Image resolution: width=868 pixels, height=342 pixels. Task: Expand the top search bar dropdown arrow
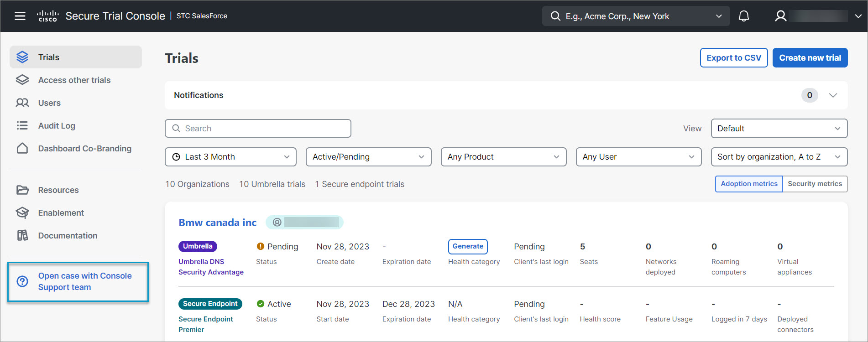(x=719, y=16)
